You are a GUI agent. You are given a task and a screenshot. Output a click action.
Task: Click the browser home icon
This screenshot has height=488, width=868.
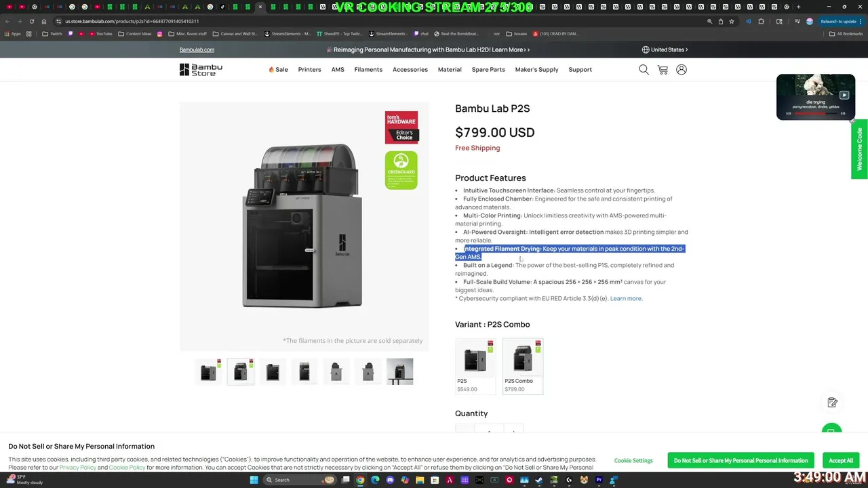coord(44,21)
